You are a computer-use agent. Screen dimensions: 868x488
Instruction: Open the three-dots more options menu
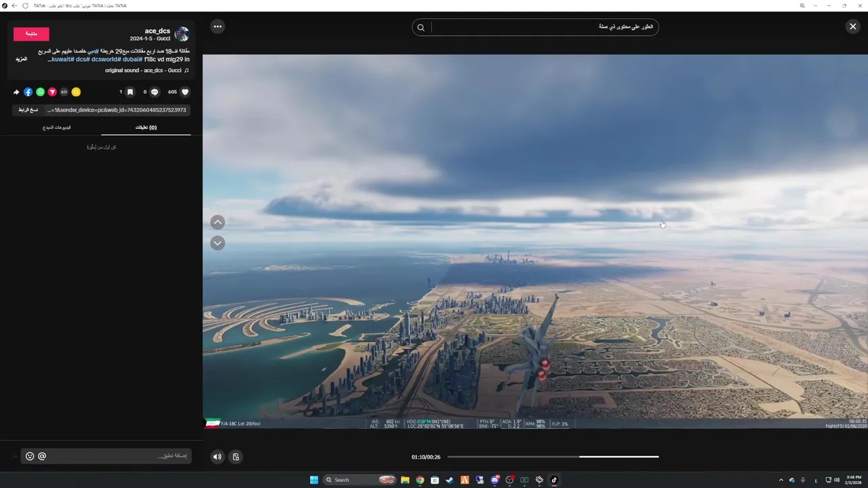pyautogui.click(x=217, y=26)
